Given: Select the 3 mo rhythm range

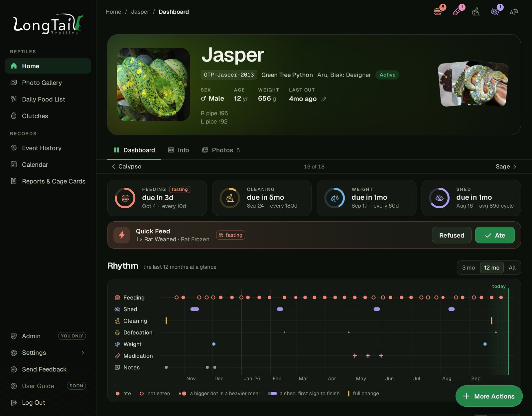Looking at the screenshot, I should pos(468,268).
